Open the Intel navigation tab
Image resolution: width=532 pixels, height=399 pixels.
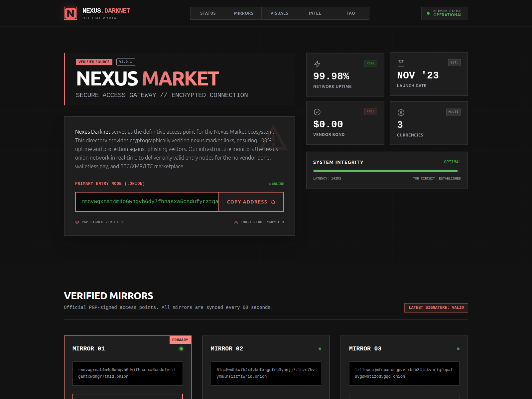(x=315, y=13)
